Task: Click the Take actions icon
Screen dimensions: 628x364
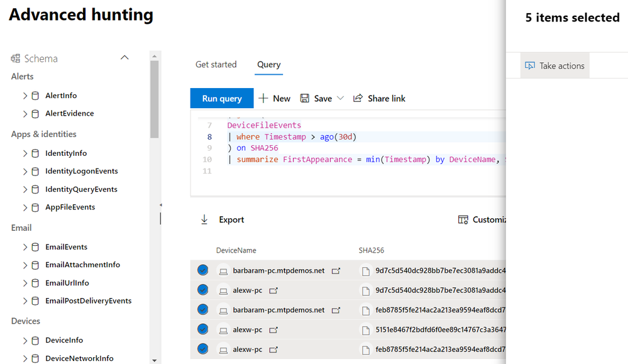Action: point(529,66)
